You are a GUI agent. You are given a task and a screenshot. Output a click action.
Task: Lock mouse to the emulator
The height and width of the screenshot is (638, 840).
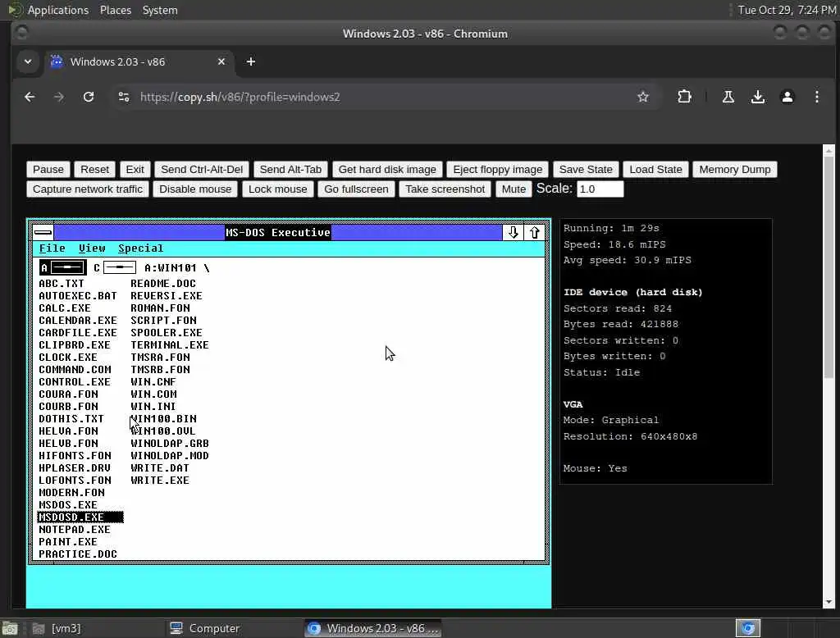pos(277,189)
